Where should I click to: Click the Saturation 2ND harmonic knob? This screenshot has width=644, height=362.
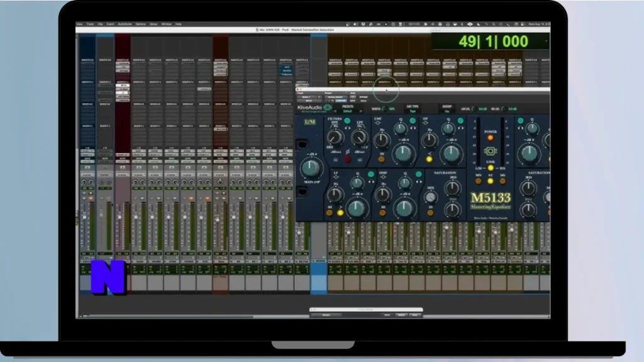pyautogui.click(x=452, y=210)
